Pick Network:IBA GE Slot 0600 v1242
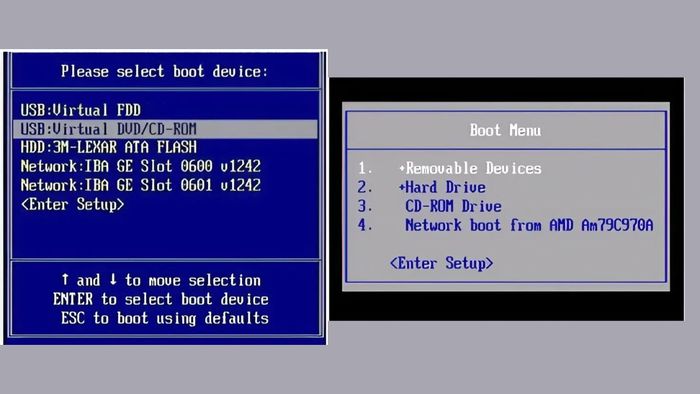The width and height of the screenshot is (700, 394). pos(141,166)
